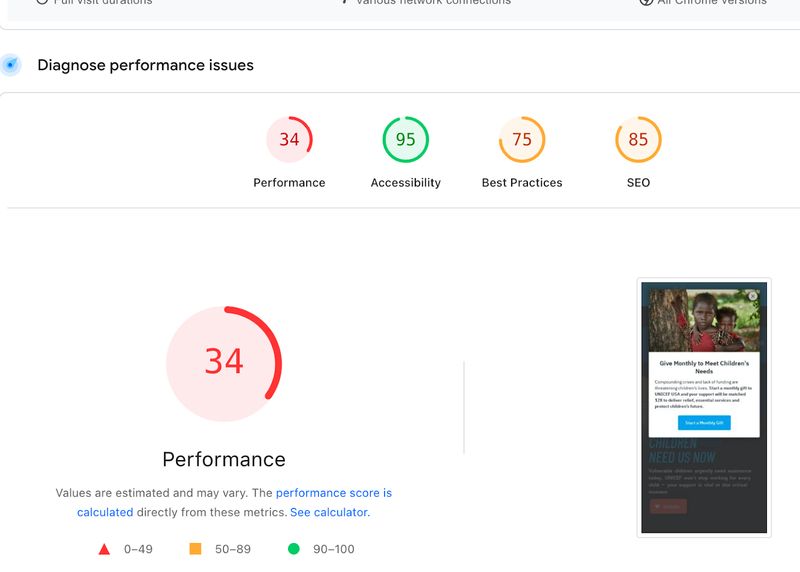Click the Best Practices gauge showing 75
Image resolution: width=800 pixels, height=572 pixels.
522,139
